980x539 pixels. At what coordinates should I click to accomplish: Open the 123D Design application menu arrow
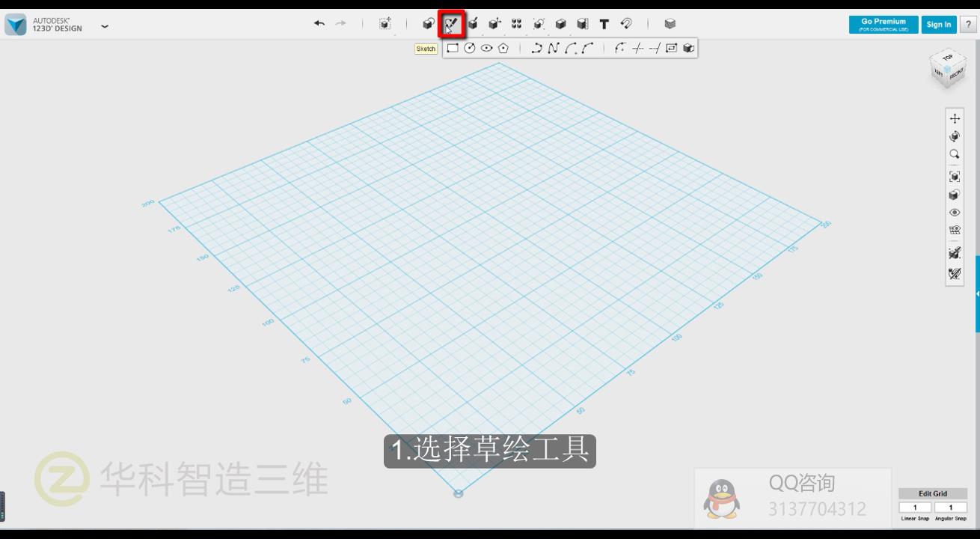pos(105,26)
